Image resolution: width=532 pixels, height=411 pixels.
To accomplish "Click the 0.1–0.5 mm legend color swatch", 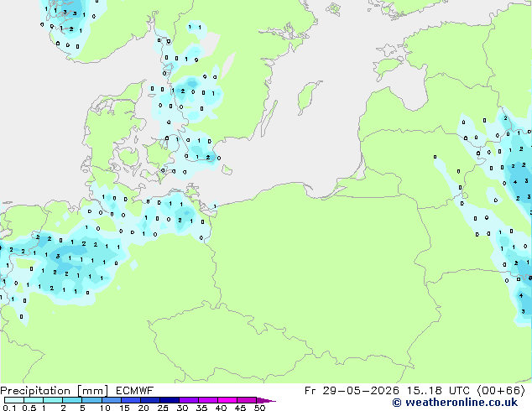I will coord(14,400).
